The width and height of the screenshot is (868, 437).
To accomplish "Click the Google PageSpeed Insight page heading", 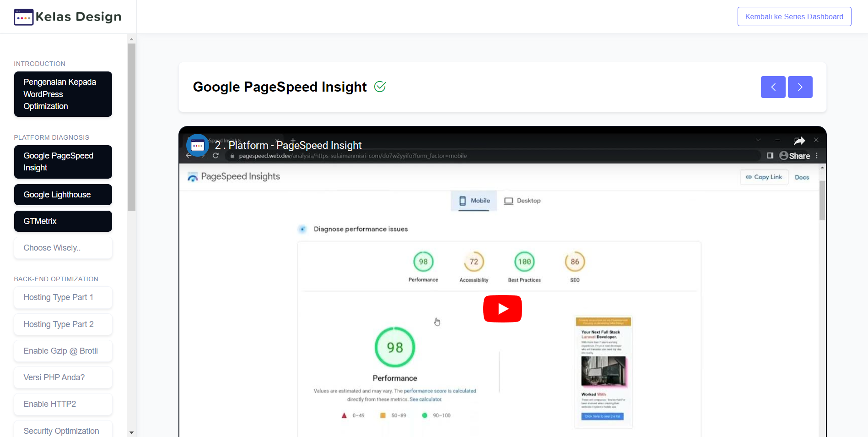I will 280,87.
